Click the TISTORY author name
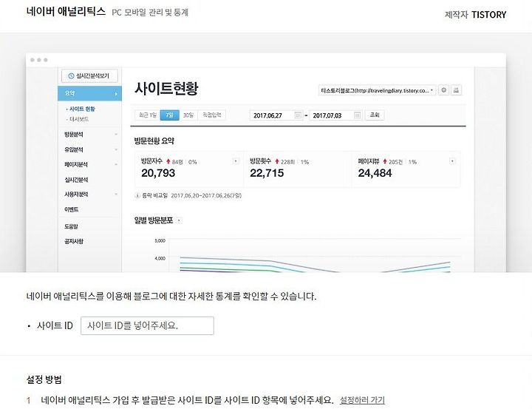Image resolution: width=532 pixels, height=409 pixels. click(x=488, y=15)
